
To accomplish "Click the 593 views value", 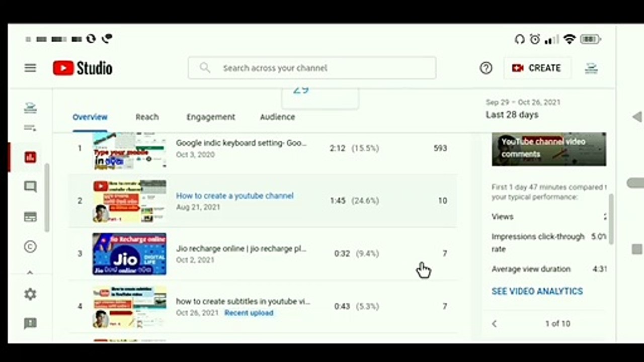I will pyautogui.click(x=440, y=148).
